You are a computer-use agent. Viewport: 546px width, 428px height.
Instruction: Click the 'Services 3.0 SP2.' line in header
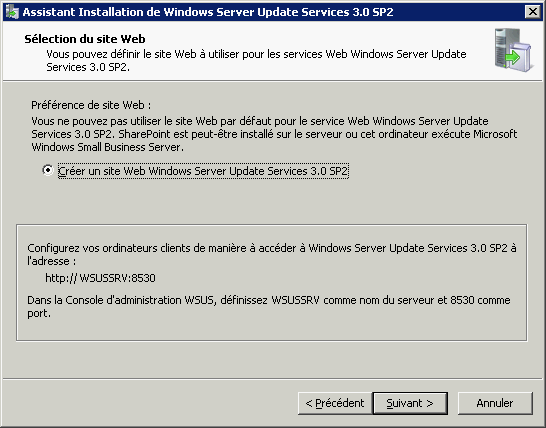[x=88, y=67]
